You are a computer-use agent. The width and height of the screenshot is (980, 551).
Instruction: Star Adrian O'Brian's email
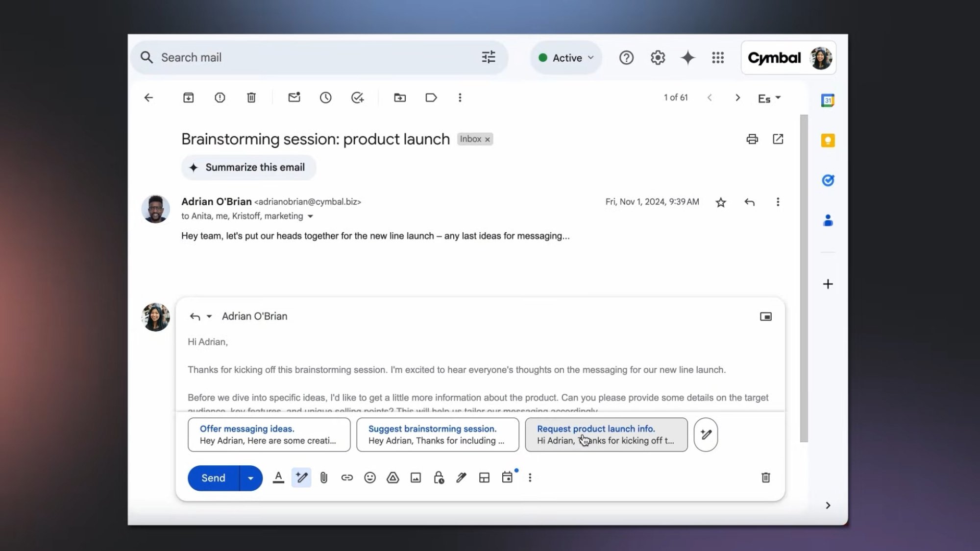(720, 201)
